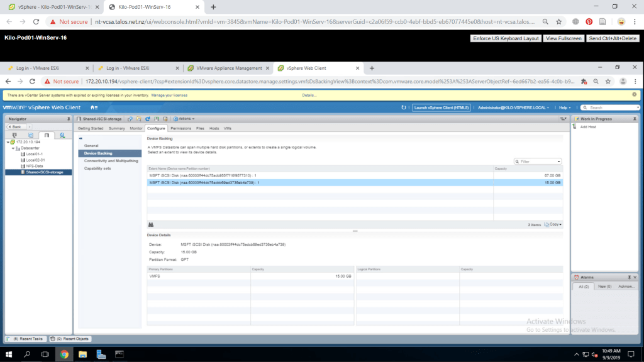Click the Manage your licenses link
Viewport: 644px width, 362px height.
point(169,95)
